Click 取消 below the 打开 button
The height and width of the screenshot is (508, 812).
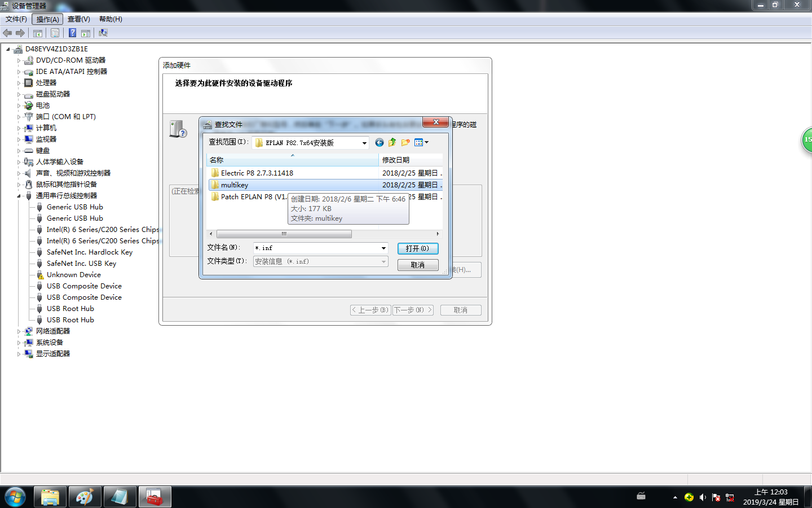coord(417,265)
